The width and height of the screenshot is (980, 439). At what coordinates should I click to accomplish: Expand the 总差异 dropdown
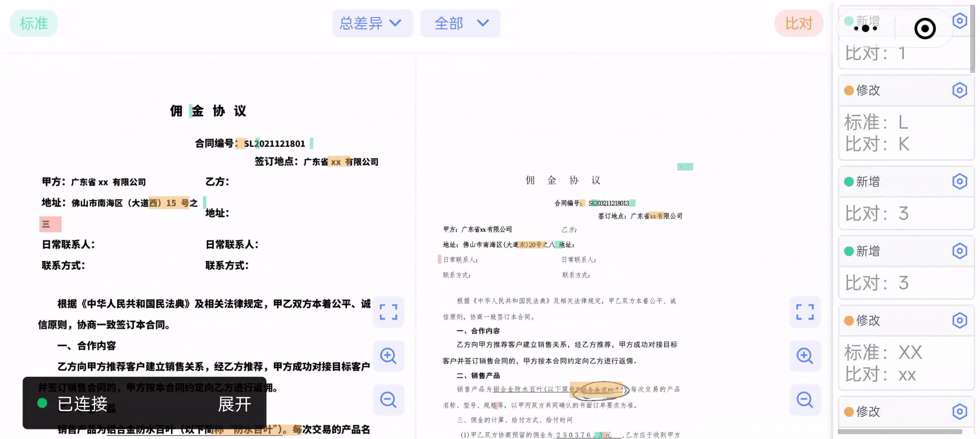(372, 23)
